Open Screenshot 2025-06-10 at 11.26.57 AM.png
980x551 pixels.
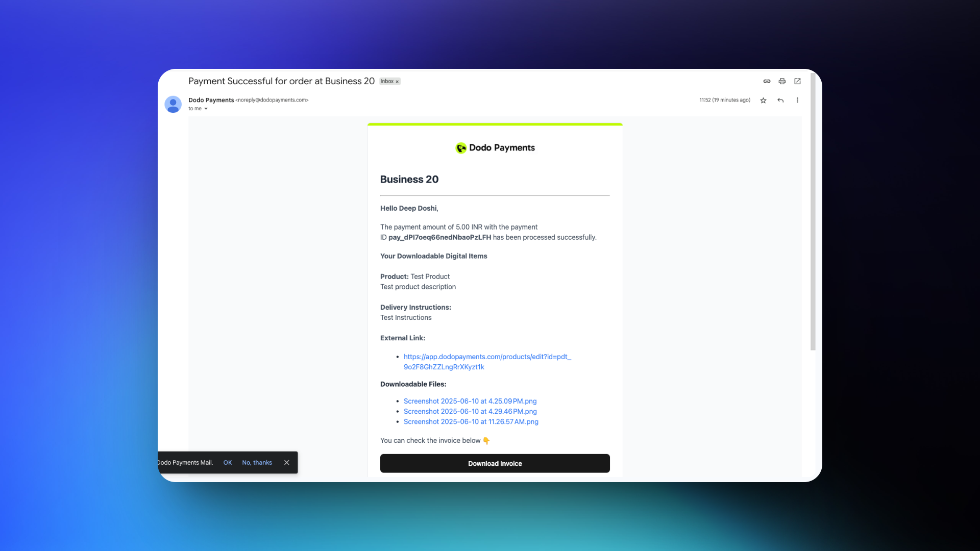point(471,422)
